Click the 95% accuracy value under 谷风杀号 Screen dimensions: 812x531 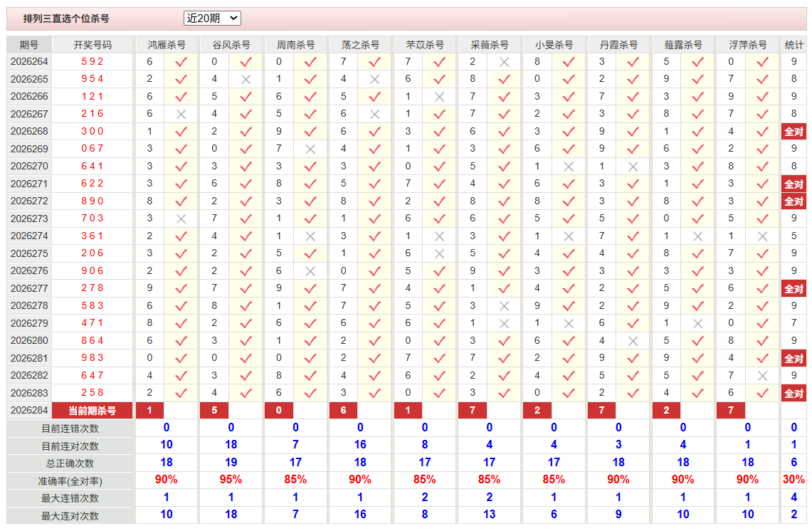point(231,480)
